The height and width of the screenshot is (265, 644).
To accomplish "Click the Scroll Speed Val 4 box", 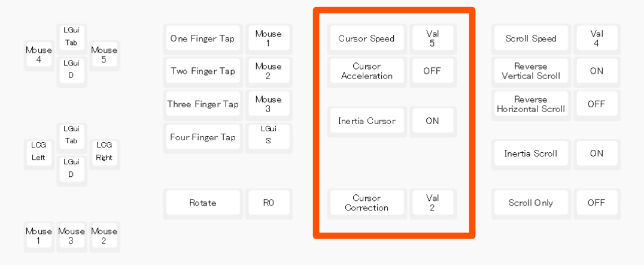I will pyautogui.click(x=596, y=38).
